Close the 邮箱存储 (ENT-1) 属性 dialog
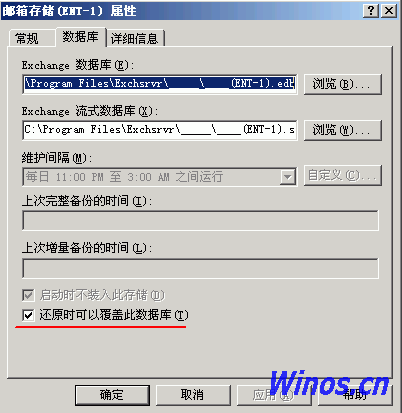Viewport: 402px width, 413px height. 388,11
